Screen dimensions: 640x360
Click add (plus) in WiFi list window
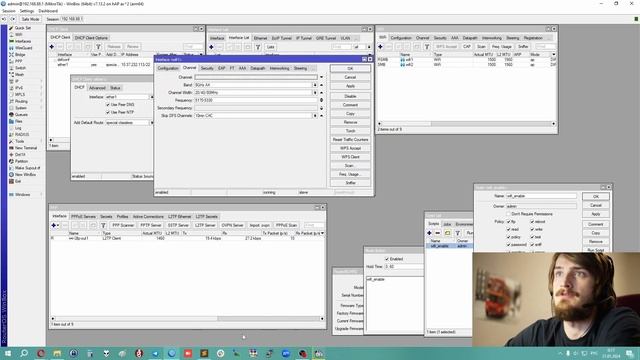[x=380, y=47]
